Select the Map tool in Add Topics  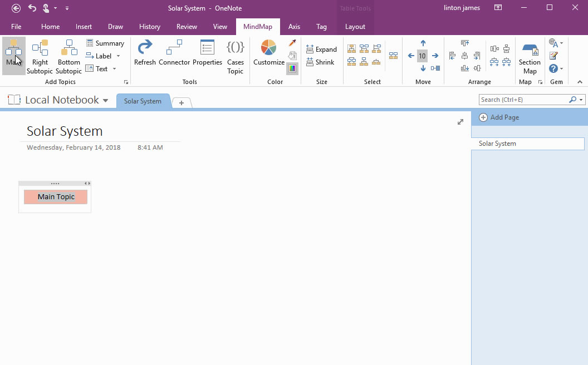click(13, 54)
